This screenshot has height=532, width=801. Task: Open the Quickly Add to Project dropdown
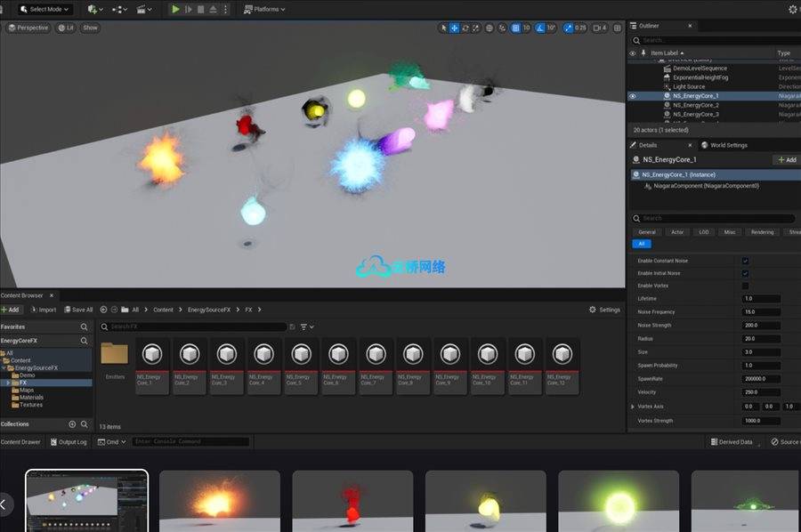[x=95, y=9]
